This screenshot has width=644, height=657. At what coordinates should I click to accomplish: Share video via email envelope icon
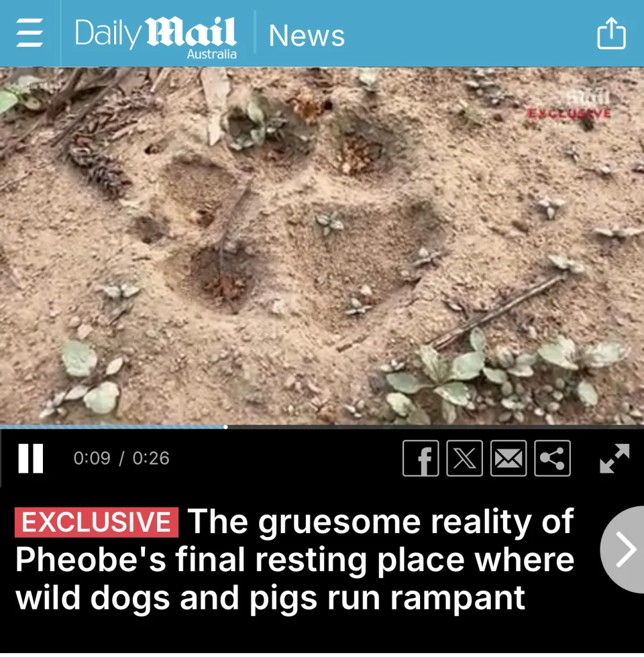[509, 458]
